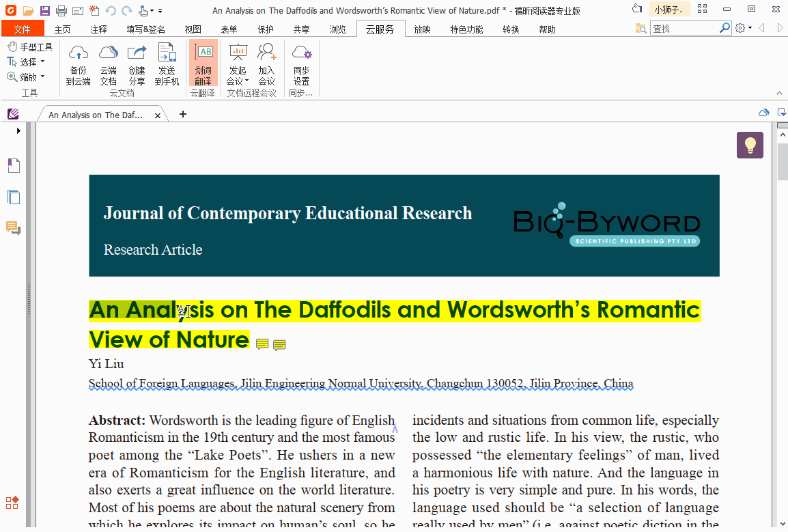
Task: Open the bookmarks panel in the sidebar
Action: (x=14, y=165)
